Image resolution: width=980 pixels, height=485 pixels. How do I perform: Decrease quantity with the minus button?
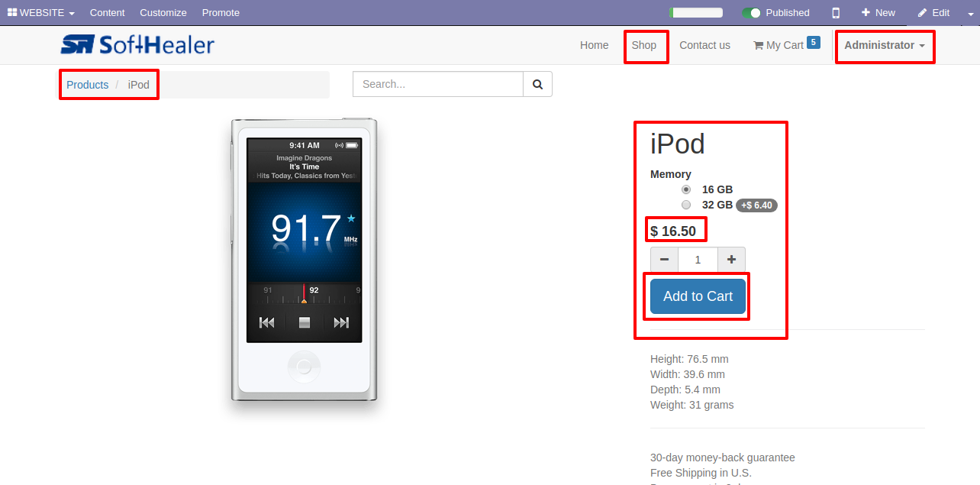tap(664, 260)
